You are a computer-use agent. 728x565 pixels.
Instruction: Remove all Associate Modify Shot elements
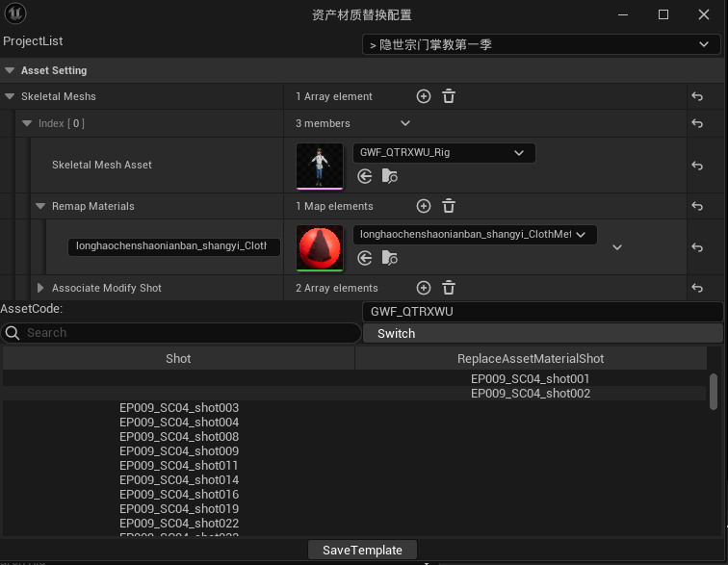(448, 288)
